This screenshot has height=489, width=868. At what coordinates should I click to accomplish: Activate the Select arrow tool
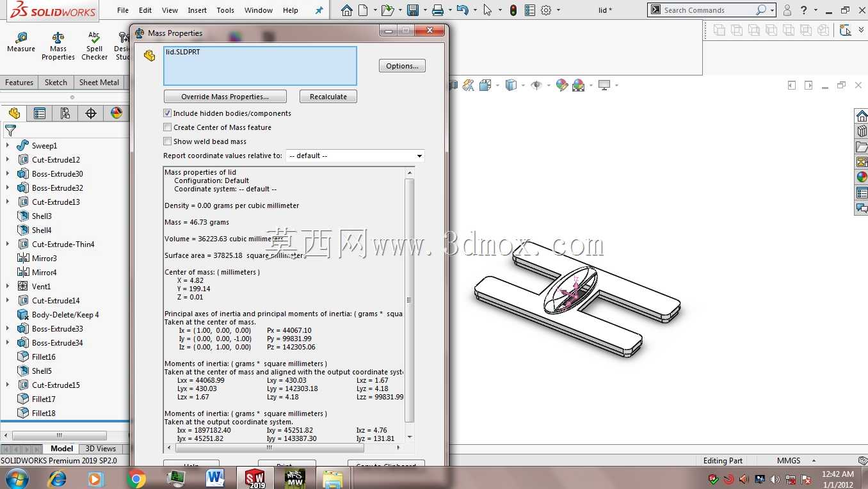coord(488,10)
